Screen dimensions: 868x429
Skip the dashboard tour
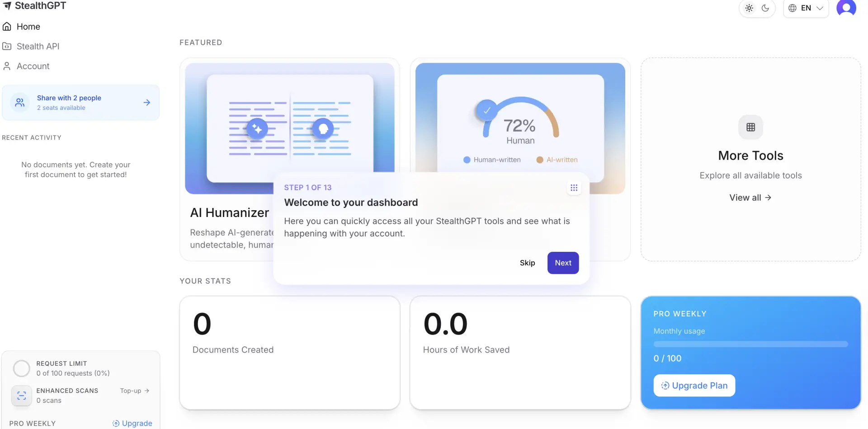click(528, 263)
